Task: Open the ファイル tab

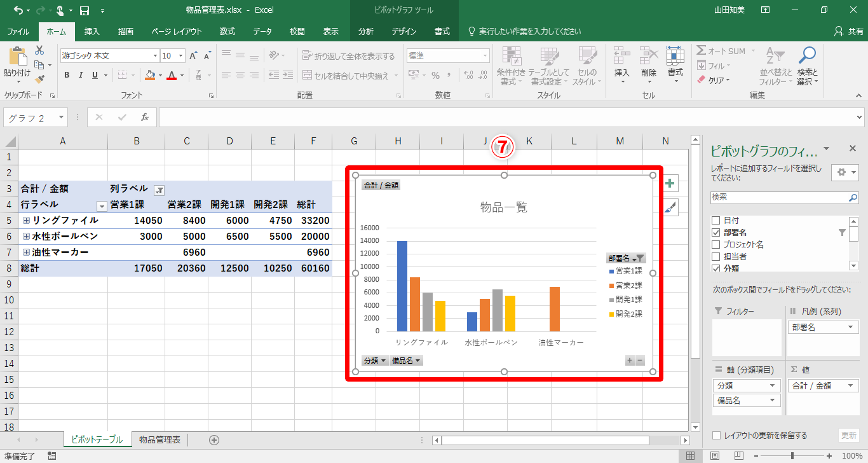Action: (x=18, y=31)
